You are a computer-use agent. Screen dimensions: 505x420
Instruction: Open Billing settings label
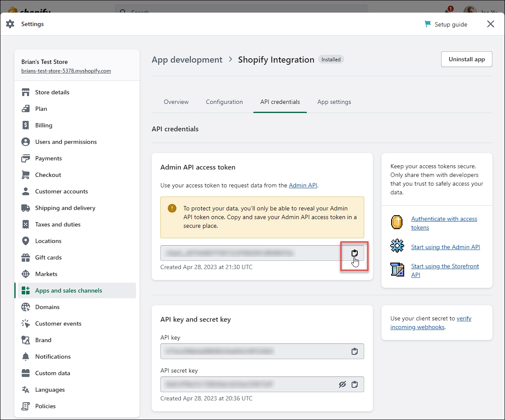coord(44,125)
